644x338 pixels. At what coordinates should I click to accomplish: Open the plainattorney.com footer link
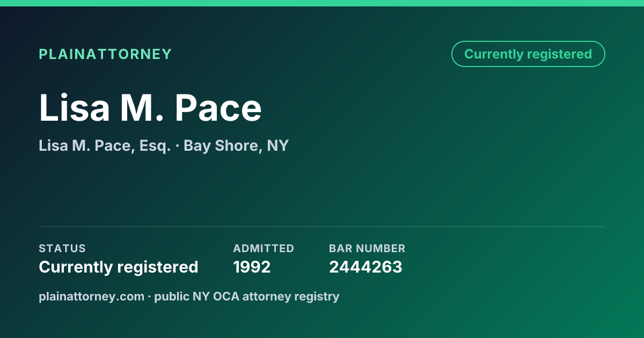92,297
